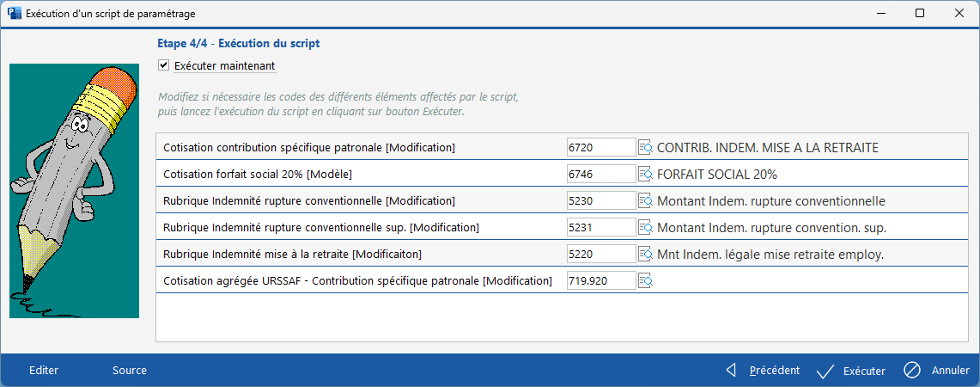Click the code field containing 6720
The height and width of the screenshot is (387, 980).
click(x=600, y=148)
